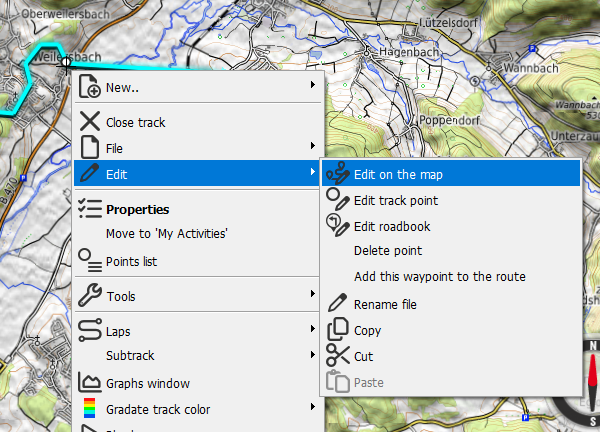Expand the Laps submenu arrow
This screenshot has width=600, height=432.
click(x=313, y=330)
